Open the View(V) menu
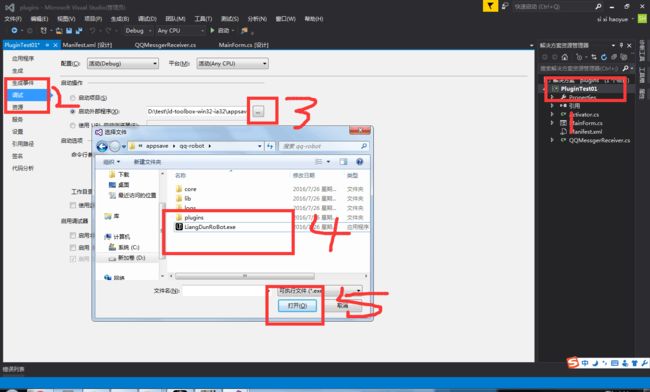Image resolution: width=650 pixels, height=392 pixels. coord(66,19)
